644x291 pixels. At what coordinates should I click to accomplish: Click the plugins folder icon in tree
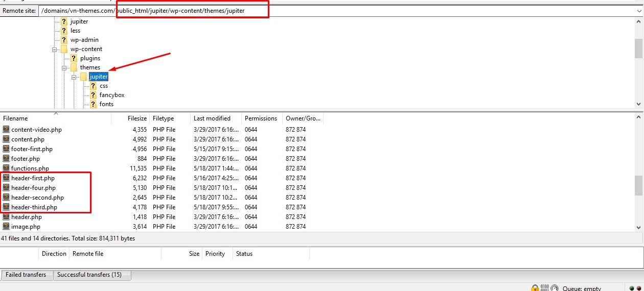point(74,58)
